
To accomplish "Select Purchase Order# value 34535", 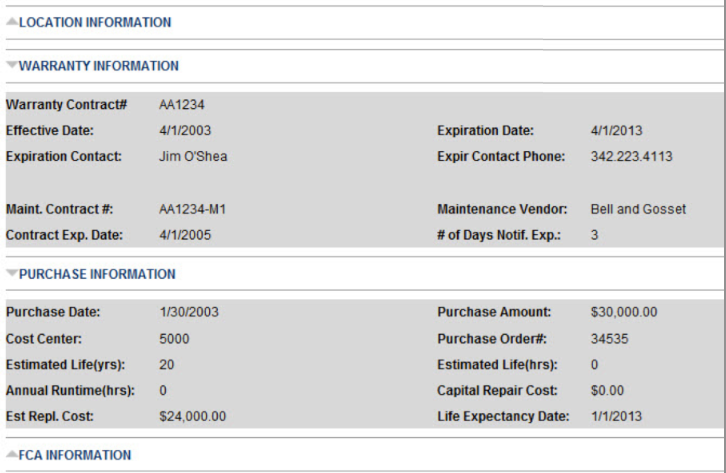I will click(x=609, y=338).
